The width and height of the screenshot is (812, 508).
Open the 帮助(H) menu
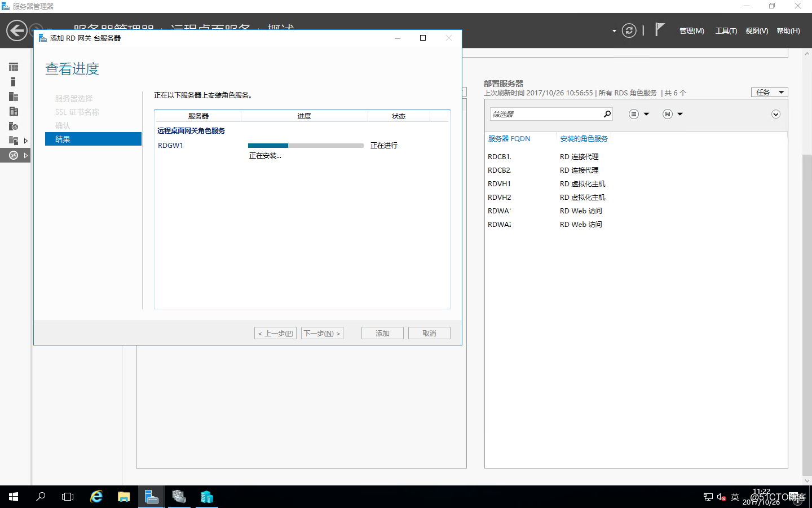(788, 31)
